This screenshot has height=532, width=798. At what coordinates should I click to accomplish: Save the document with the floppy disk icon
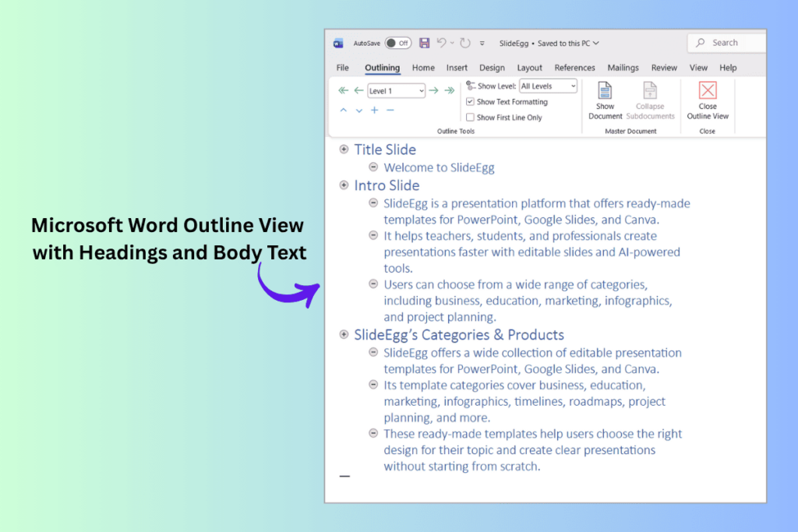(425, 44)
